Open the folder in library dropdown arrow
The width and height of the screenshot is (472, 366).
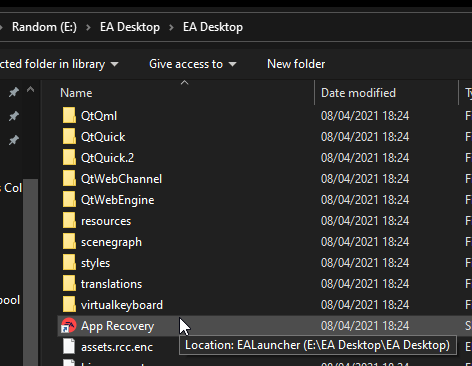click(114, 64)
